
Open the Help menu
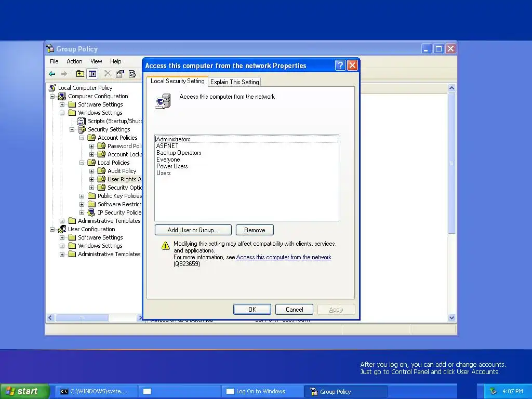click(x=115, y=61)
